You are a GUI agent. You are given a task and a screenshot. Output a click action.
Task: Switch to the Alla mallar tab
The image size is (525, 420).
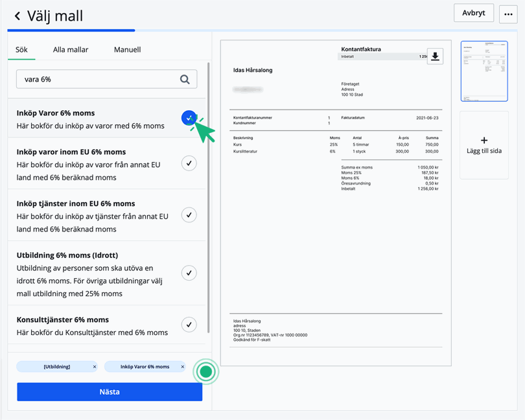point(71,49)
